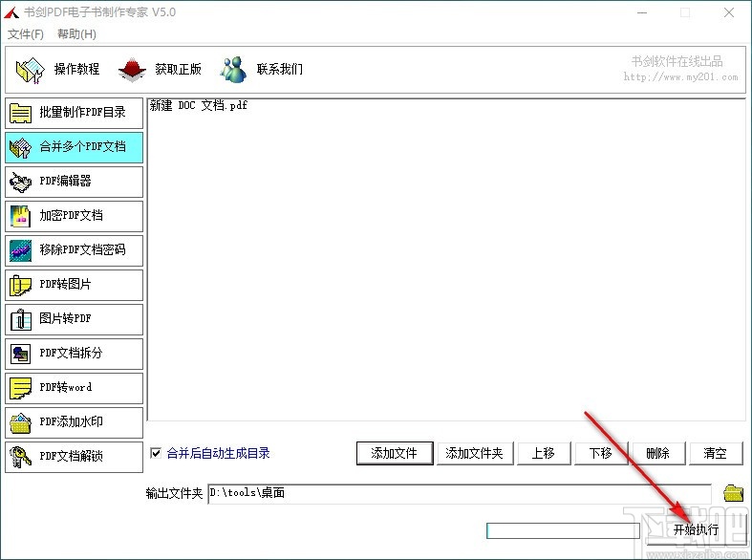Select 合并多个PDF文档 sidebar item

coord(75,147)
